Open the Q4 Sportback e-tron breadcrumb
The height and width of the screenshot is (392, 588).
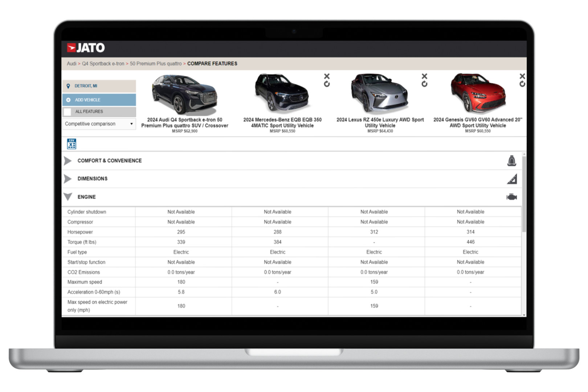pos(103,64)
